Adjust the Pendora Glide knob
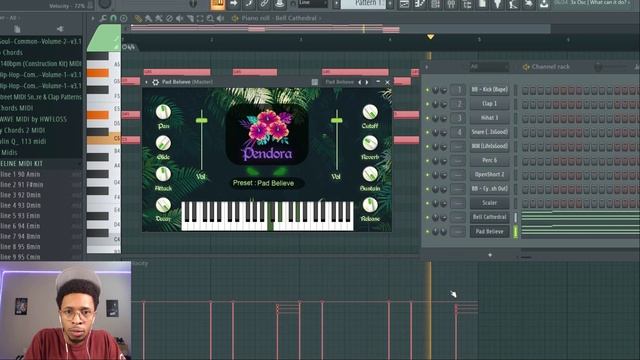 pyautogui.click(x=163, y=143)
